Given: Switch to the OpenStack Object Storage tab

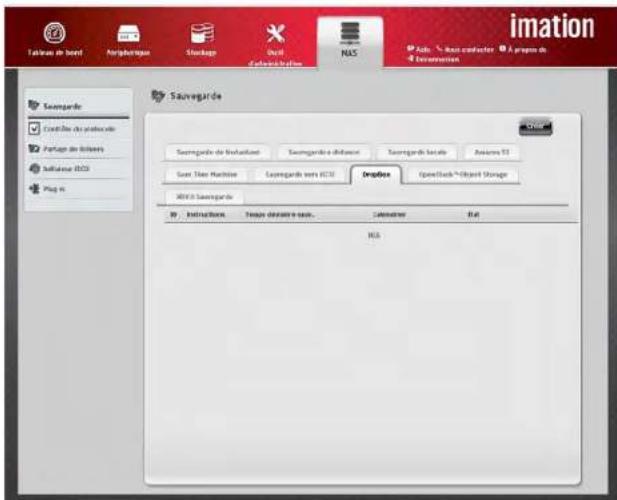Looking at the screenshot, I should click(463, 174).
